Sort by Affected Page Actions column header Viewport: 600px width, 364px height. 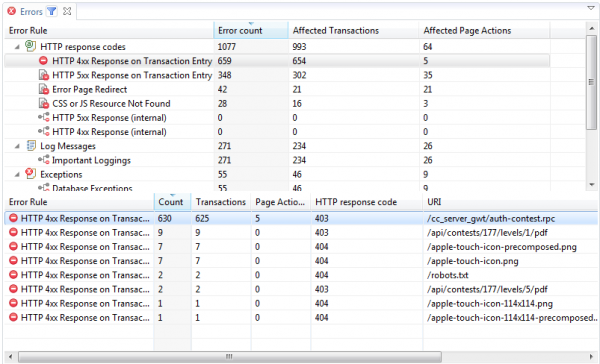point(484,31)
